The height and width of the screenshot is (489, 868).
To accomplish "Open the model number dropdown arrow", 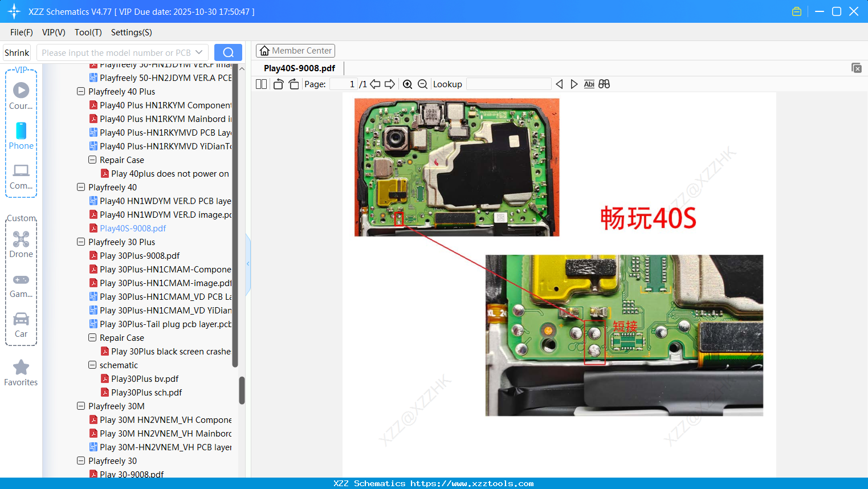I will (x=199, y=52).
